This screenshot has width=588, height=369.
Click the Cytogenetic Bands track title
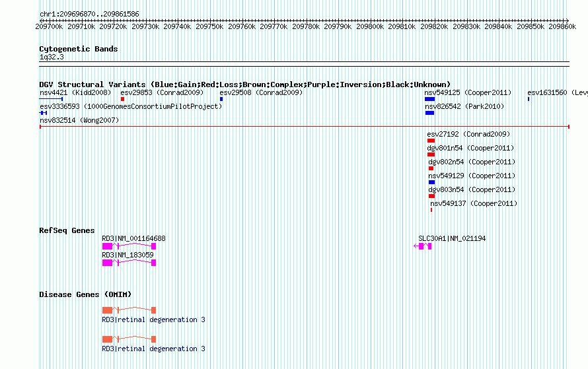coord(79,49)
